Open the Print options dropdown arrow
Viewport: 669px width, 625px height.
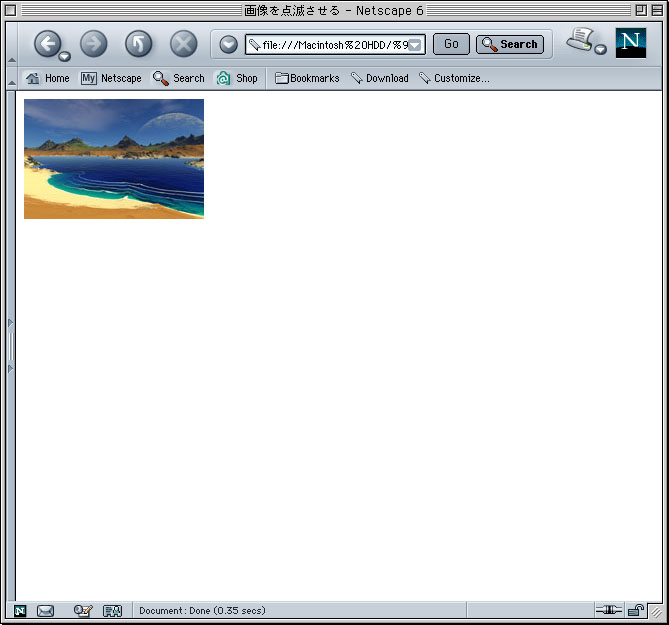coord(600,49)
